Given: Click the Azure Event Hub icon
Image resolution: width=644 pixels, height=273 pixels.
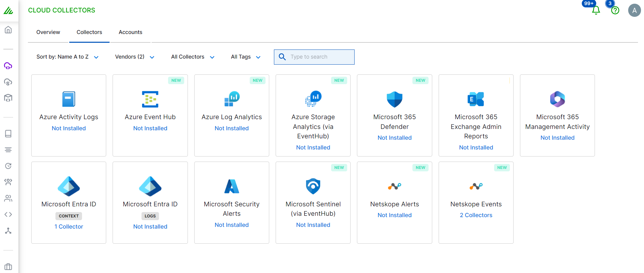Looking at the screenshot, I should (150, 99).
